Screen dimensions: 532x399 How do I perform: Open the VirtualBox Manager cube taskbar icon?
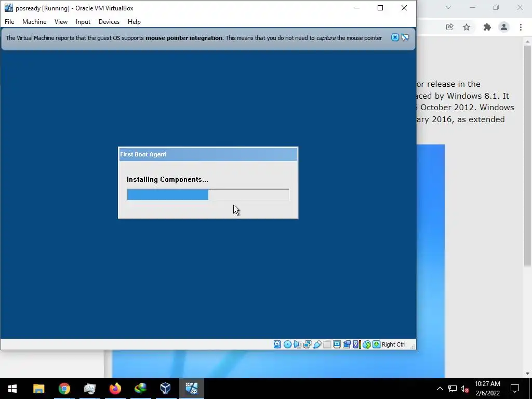pyautogui.click(x=166, y=389)
